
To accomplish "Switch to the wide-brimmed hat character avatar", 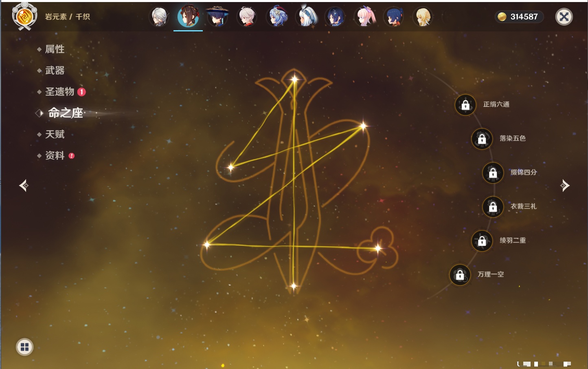I will (x=217, y=17).
